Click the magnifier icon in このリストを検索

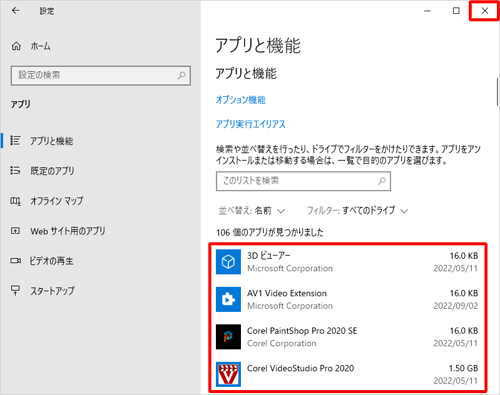[x=382, y=181]
